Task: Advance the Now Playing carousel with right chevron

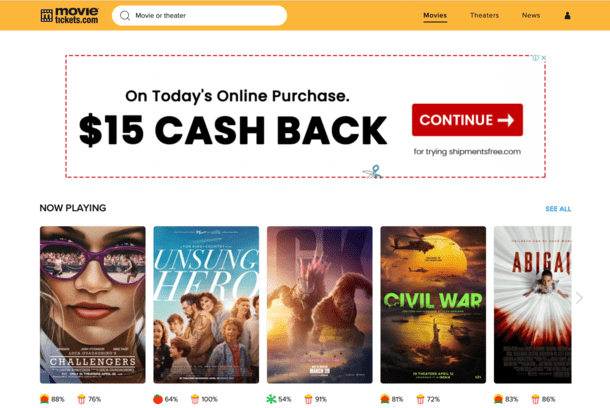Action: (579, 298)
